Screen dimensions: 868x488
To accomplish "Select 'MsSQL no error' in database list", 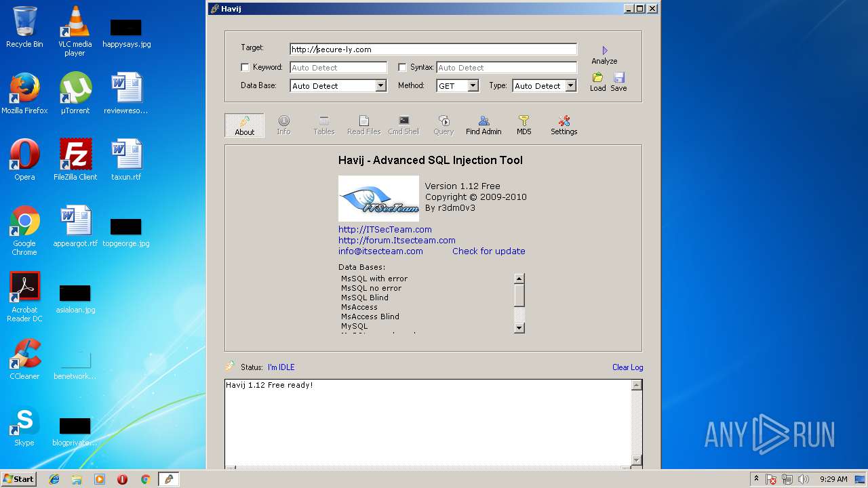I will pyautogui.click(x=371, y=288).
